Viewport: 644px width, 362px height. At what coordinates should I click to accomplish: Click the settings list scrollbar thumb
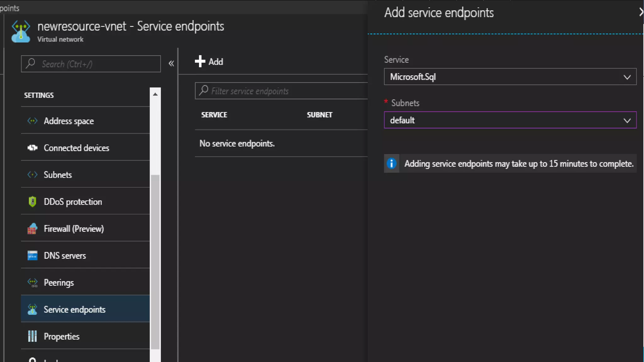[155, 262]
